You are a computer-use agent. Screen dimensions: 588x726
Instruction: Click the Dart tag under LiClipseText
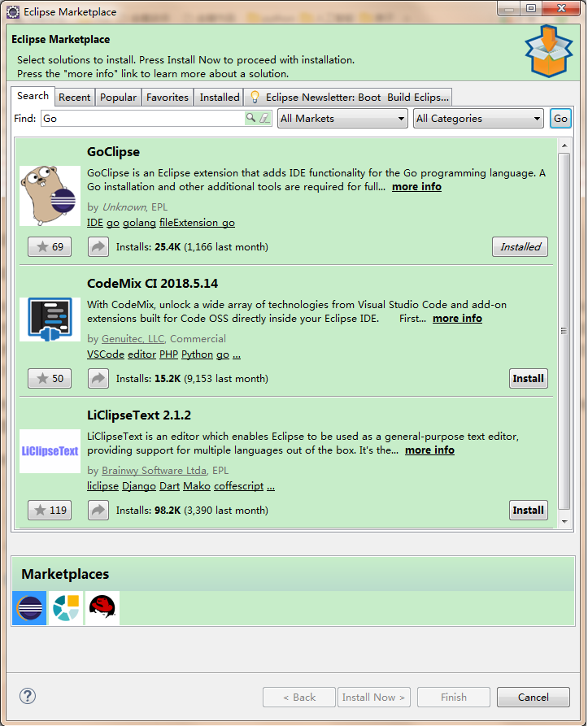point(169,486)
